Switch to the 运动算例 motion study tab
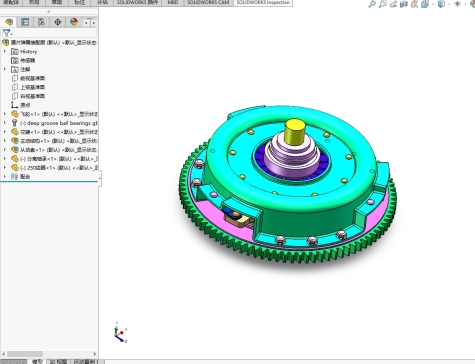Image resolution: width=475 pixels, height=364 pixels. point(84,362)
